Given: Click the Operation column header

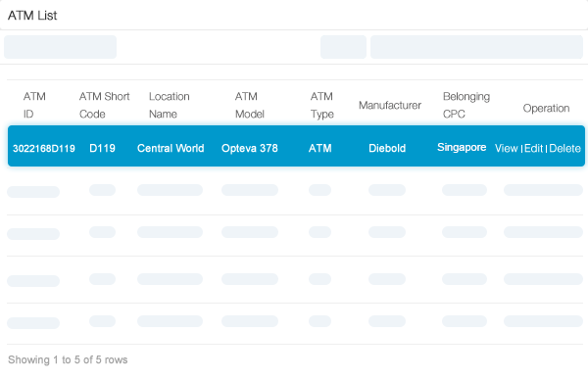Looking at the screenshot, I should tap(546, 109).
